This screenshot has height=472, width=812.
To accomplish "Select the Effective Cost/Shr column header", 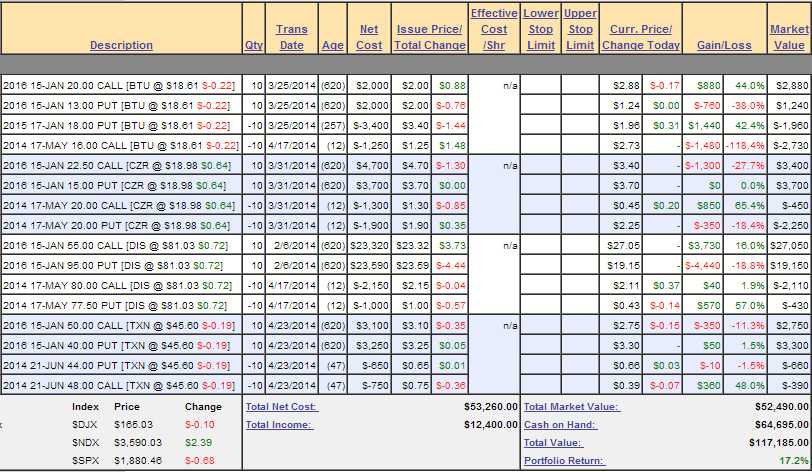I will pyautogui.click(x=494, y=29).
